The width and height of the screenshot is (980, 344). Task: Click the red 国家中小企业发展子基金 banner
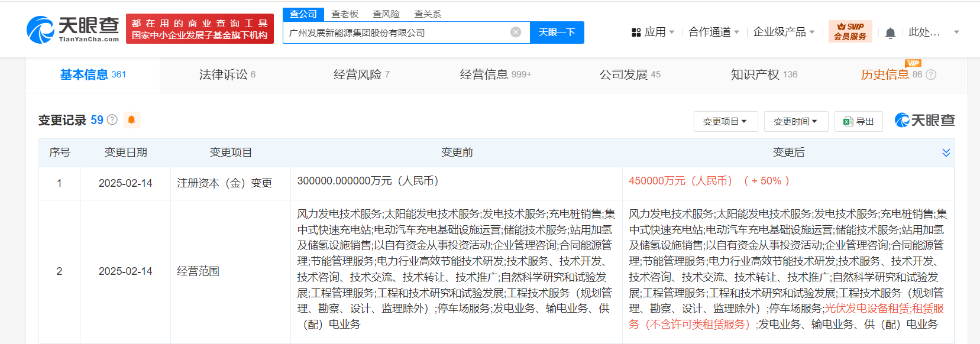coord(200,29)
